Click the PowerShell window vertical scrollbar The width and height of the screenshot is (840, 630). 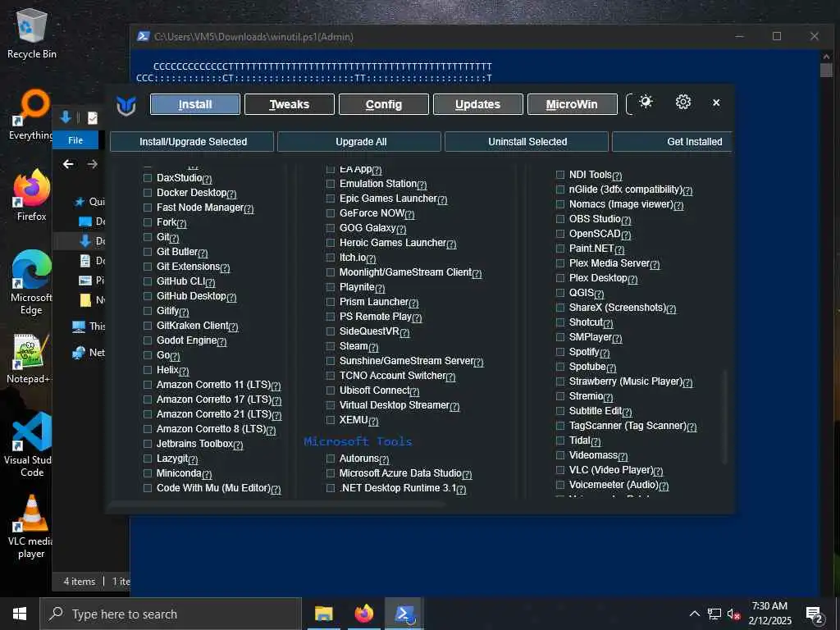(x=825, y=71)
